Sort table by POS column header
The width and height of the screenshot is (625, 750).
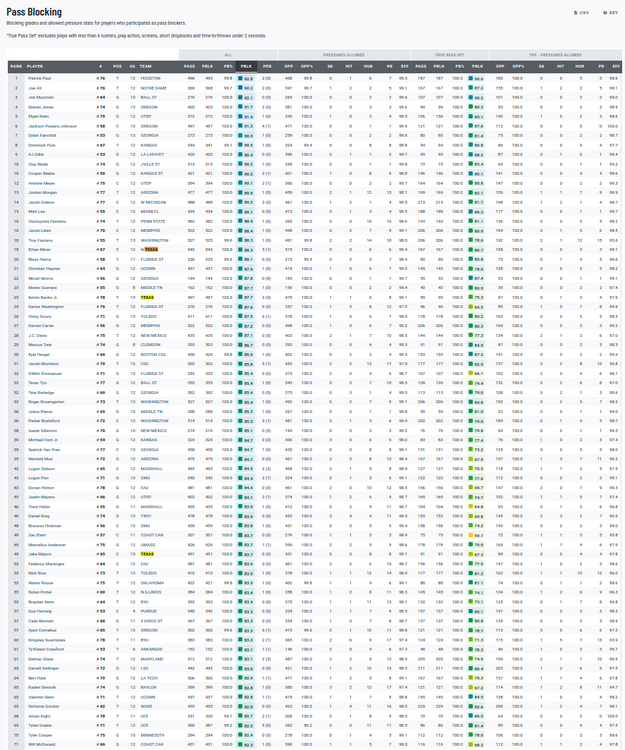point(117,65)
